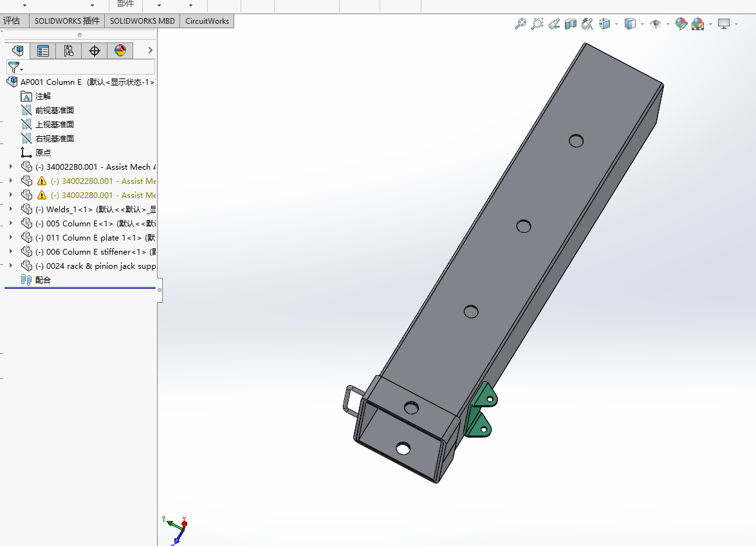Image resolution: width=756 pixels, height=546 pixels.
Task: Open the Apply Scene dropdown arrow
Action: pos(711,24)
